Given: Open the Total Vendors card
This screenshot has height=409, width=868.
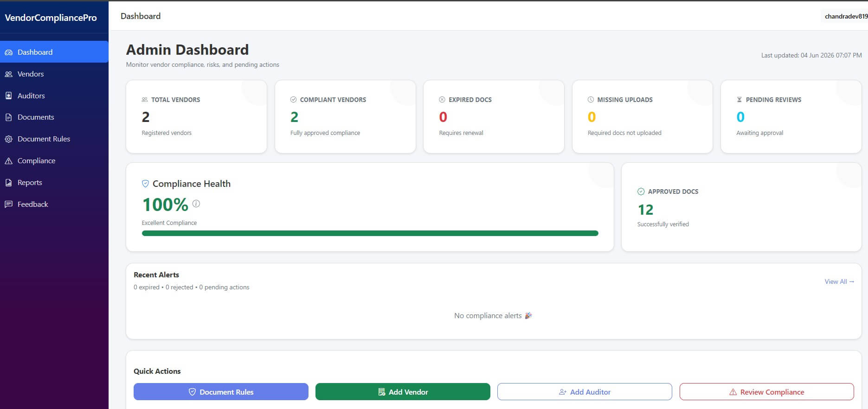Looking at the screenshot, I should point(196,116).
